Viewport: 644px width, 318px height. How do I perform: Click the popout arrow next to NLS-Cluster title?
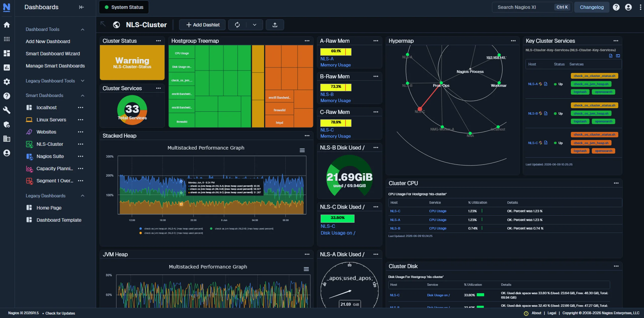pyautogui.click(x=103, y=24)
